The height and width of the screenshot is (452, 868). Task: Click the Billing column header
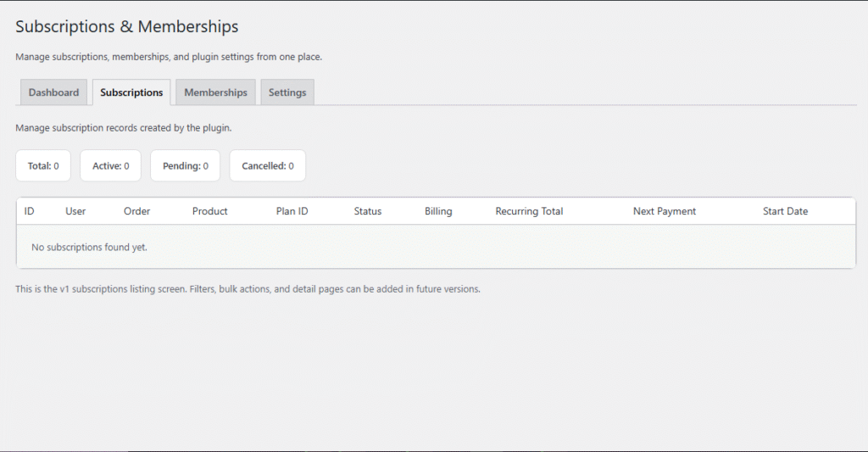(438, 211)
